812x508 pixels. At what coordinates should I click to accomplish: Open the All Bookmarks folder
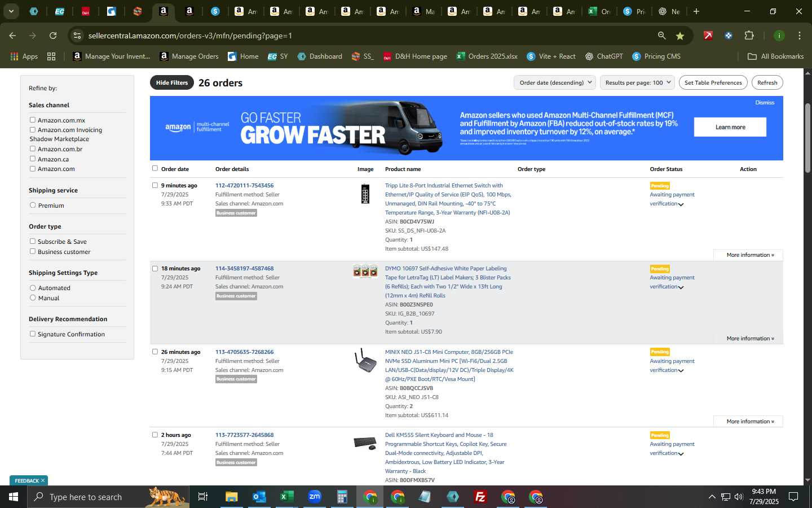(x=776, y=56)
